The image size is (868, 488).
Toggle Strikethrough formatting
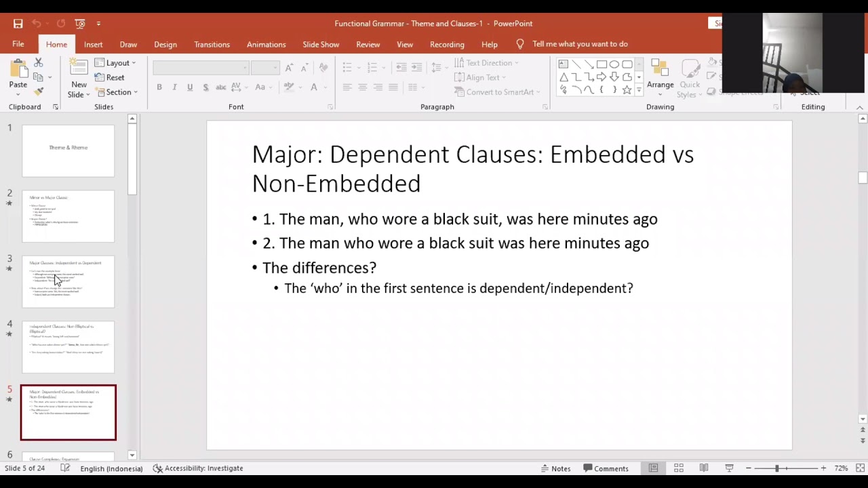pos(220,87)
